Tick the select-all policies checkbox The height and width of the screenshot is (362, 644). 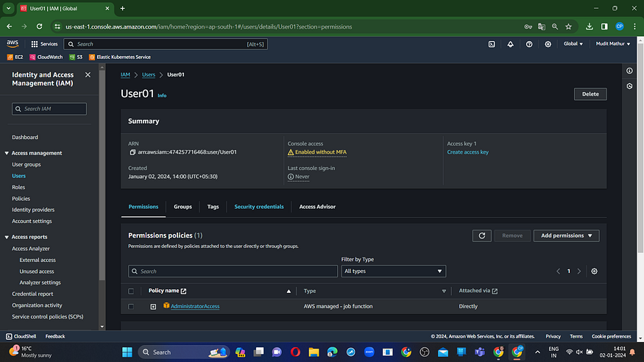[131, 291]
